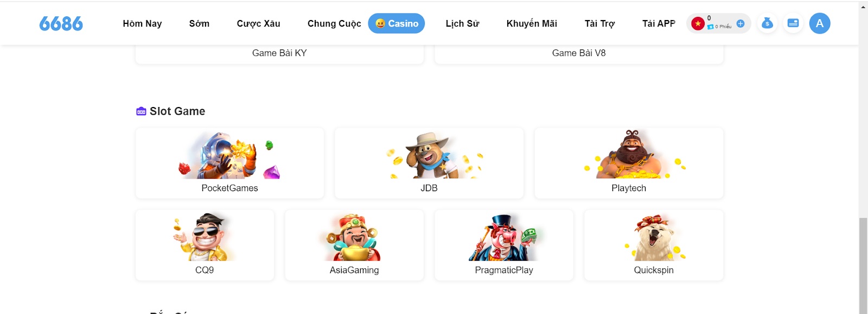Viewport: 868px width, 314px height.
Task: Click the page vertical scrollbar thumb
Action: coord(863,265)
